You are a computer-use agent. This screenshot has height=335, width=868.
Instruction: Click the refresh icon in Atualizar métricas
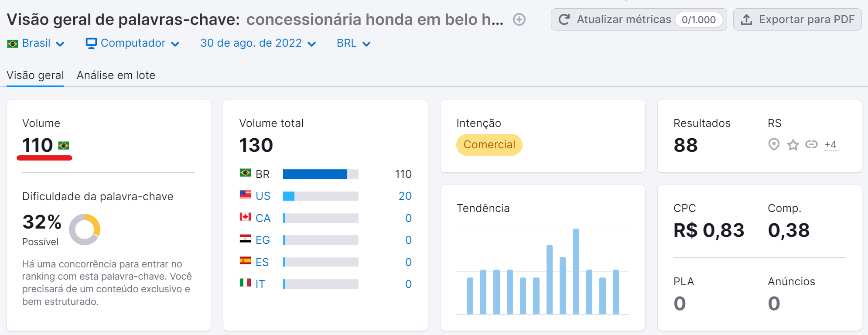564,20
